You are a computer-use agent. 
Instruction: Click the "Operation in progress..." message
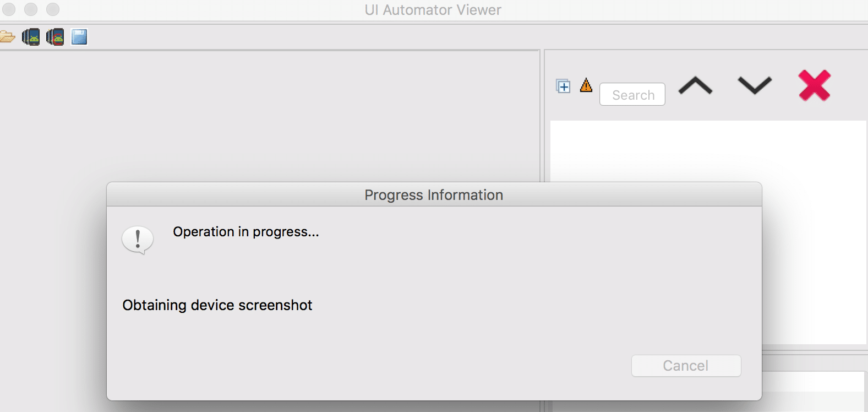pyautogui.click(x=246, y=232)
